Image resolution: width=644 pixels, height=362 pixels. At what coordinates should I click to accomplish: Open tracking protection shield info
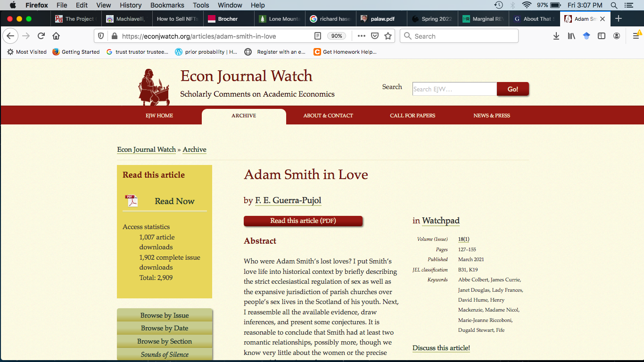(101, 36)
